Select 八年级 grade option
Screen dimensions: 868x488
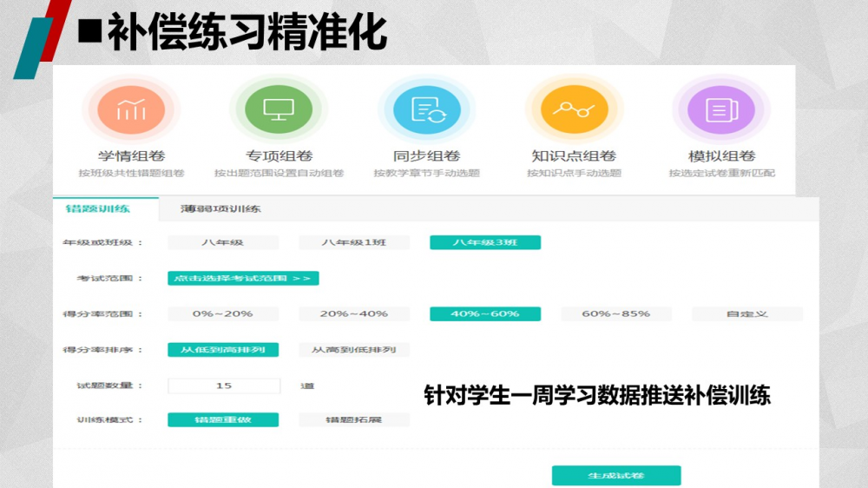coord(223,242)
